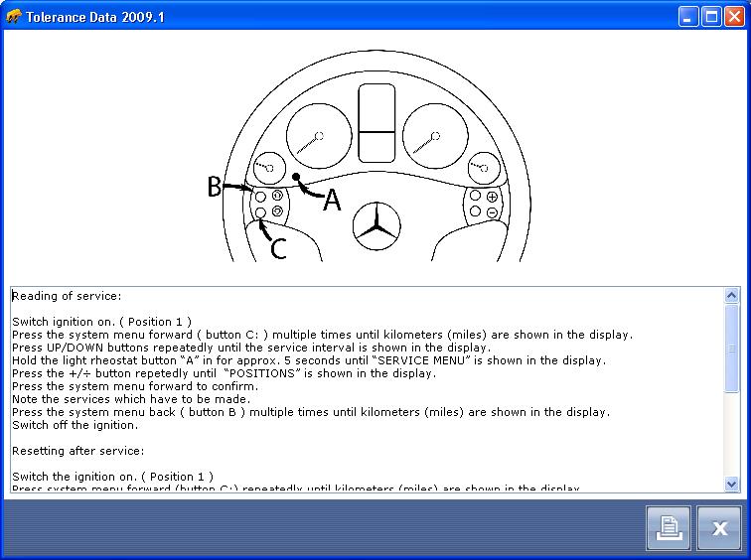Click the "Press UP/DOWN buttons repeatedly" line
The image size is (751, 560).
point(251,348)
